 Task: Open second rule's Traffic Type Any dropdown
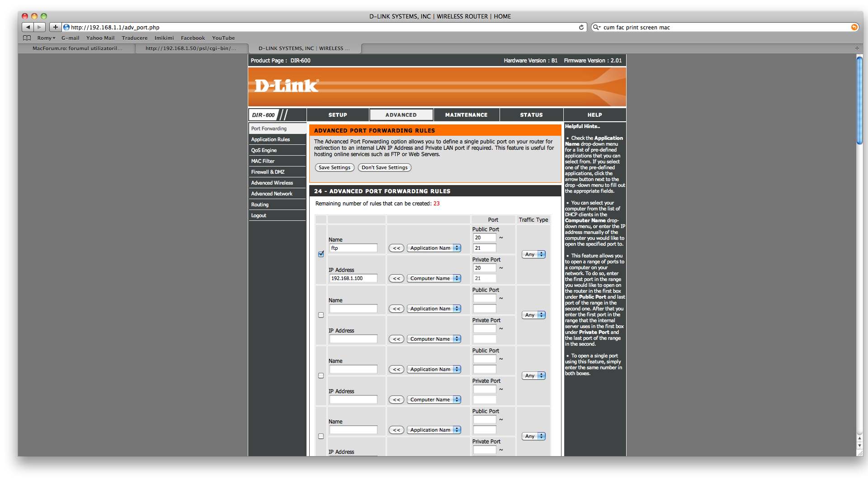tap(534, 315)
